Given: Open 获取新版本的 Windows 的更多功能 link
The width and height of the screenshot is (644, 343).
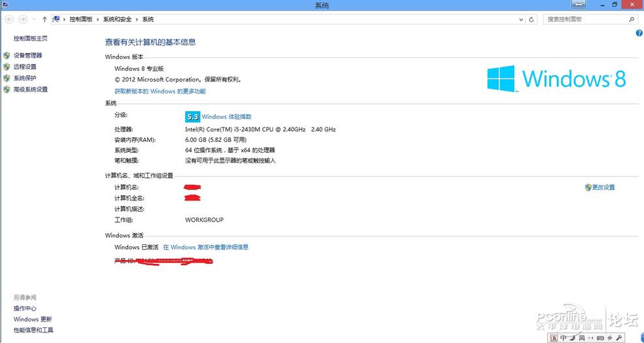Looking at the screenshot, I should click(160, 91).
